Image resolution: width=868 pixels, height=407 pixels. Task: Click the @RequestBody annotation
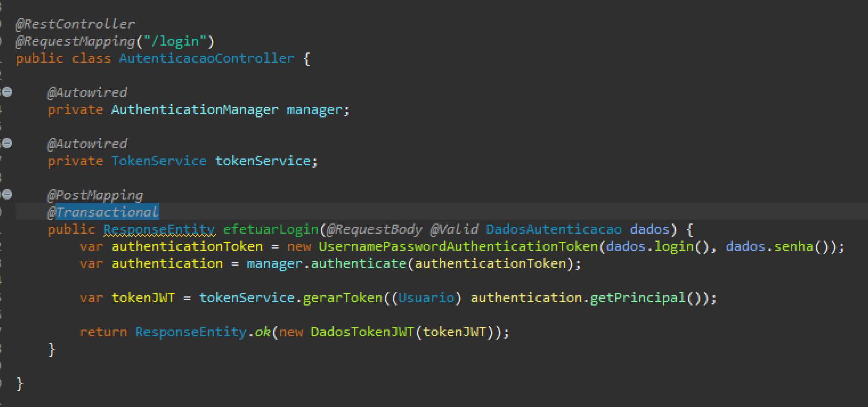[374, 230]
